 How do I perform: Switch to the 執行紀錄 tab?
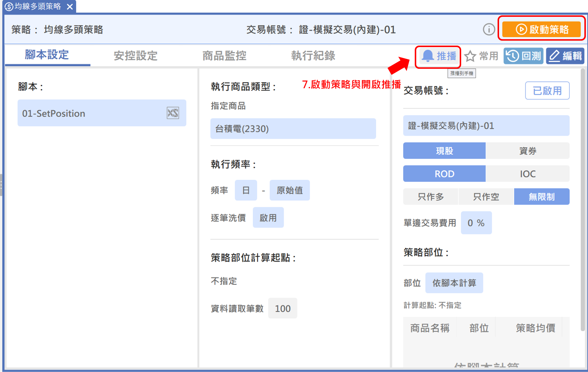point(313,56)
